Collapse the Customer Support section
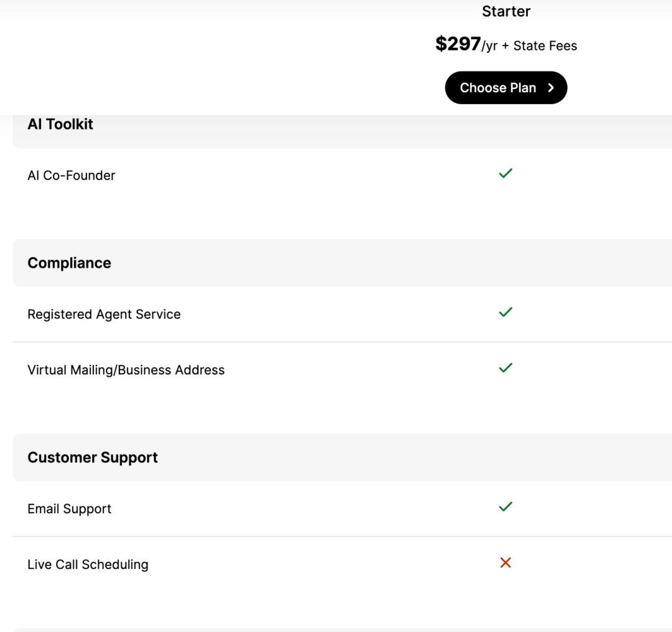The width and height of the screenshot is (672, 632). pos(92,457)
